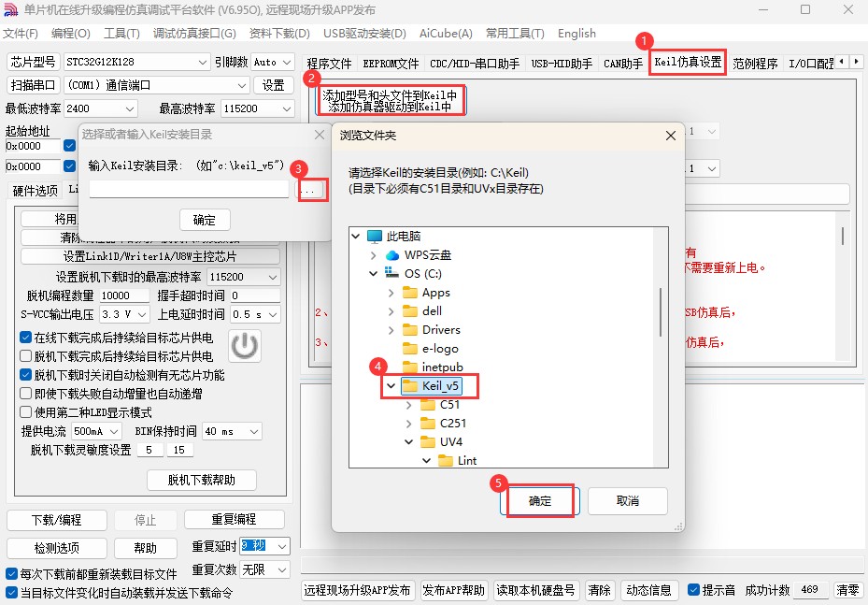Close the 浏览文件夹 dialog
This screenshot has height=605, width=868.
pyautogui.click(x=670, y=136)
